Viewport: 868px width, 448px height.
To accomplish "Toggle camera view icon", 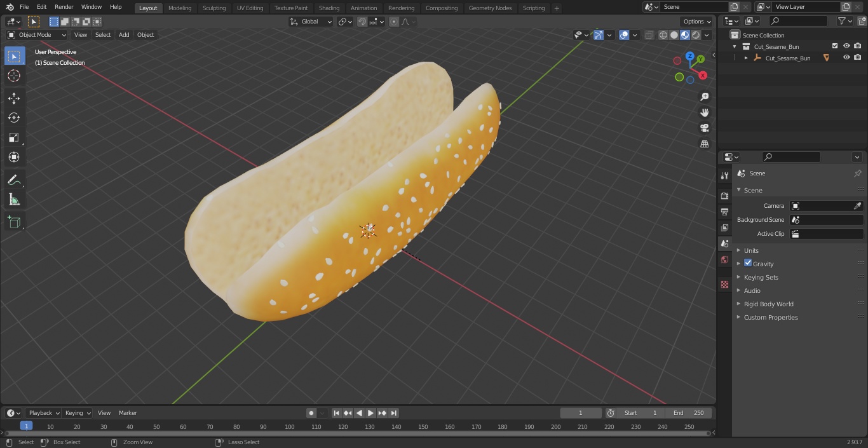I will click(704, 128).
